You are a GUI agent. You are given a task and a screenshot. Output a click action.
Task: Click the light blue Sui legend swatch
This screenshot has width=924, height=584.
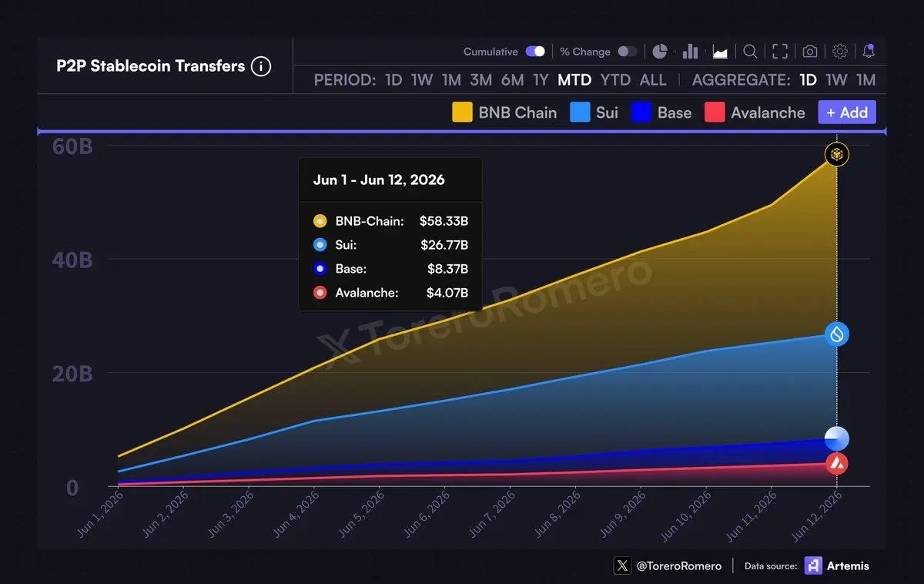(580, 112)
